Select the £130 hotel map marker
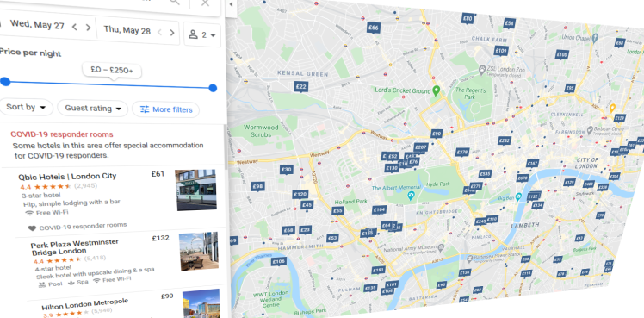This screenshot has height=318, width=644. click(x=392, y=168)
